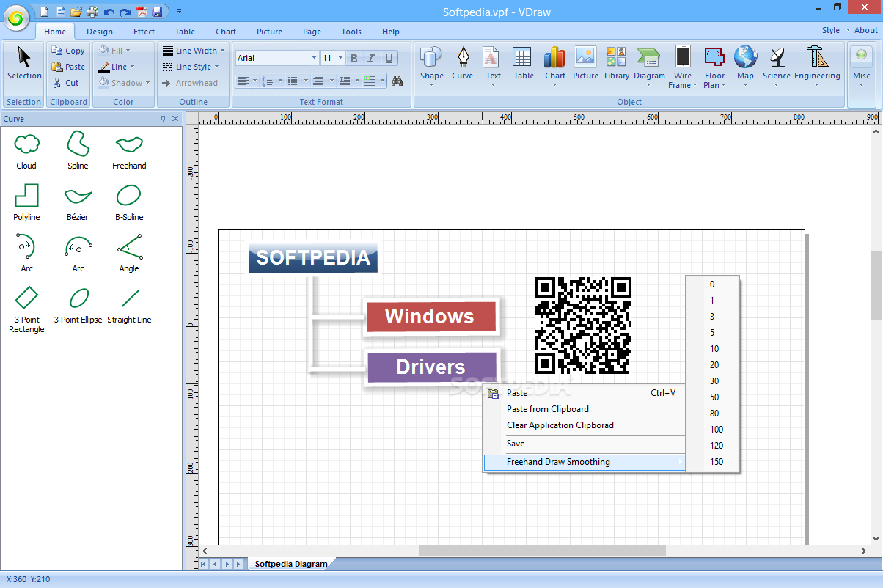Pin the Curve panel with the pushpin
Viewport: 883px width, 588px height.
pos(163,119)
